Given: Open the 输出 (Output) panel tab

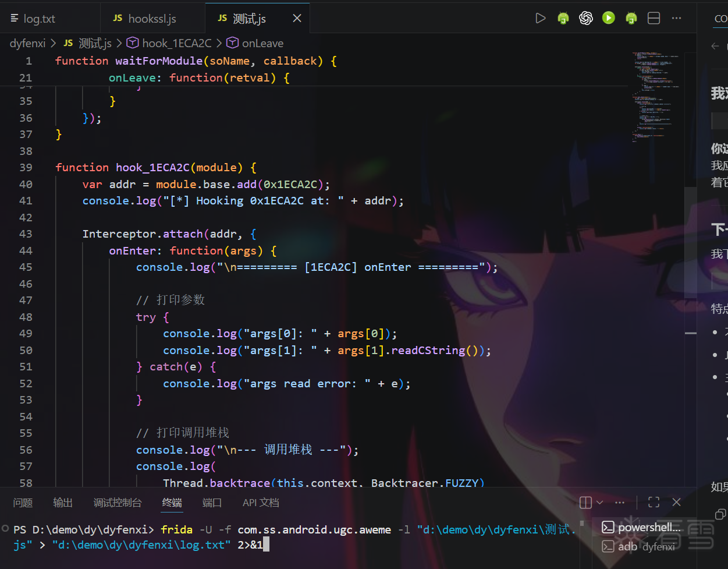Looking at the screenshot, I should tap(63, 503).
